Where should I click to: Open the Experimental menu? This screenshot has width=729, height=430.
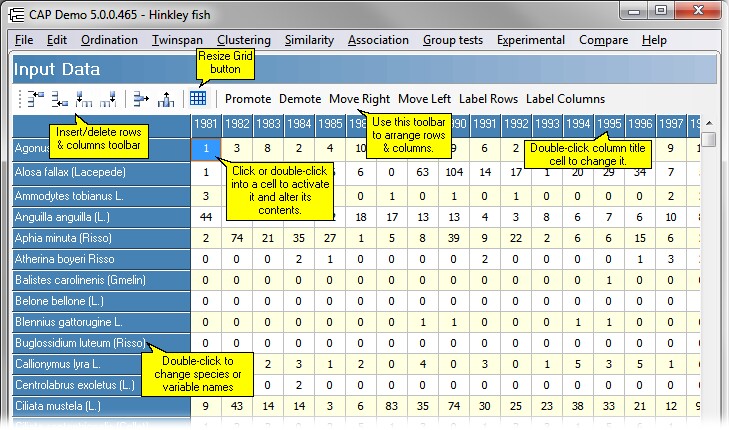530,40
